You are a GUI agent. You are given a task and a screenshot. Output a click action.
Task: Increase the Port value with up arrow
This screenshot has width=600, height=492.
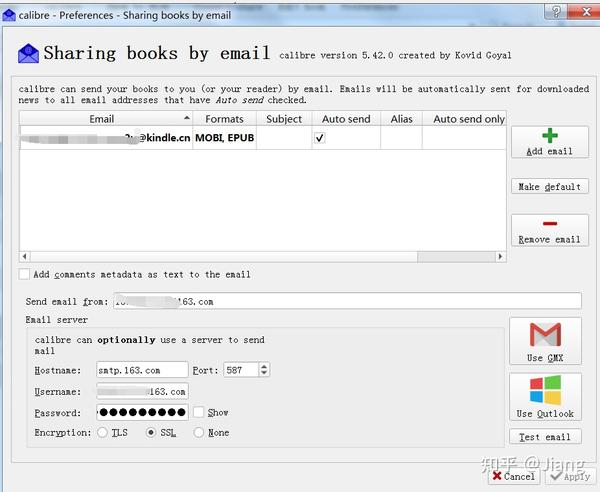(264, 366)
